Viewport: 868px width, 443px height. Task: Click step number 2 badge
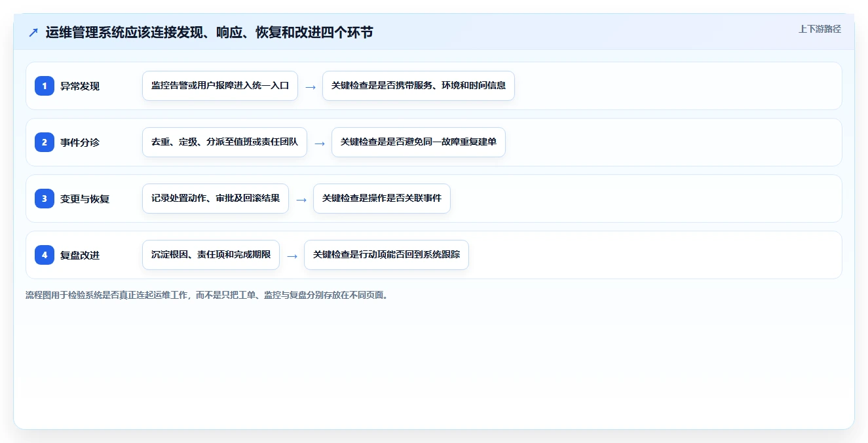[x=45, y=142]
